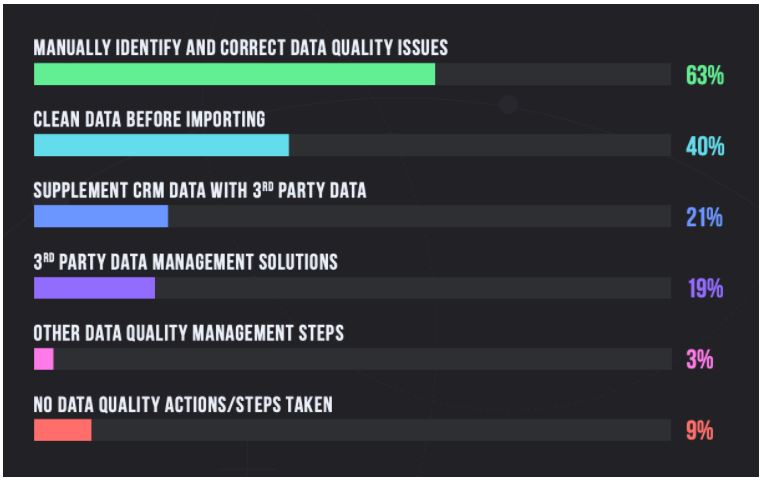Click the red 9% bar
Image resolution: width=765 pixels, height=486 pixels.
[x=62, y=430]
